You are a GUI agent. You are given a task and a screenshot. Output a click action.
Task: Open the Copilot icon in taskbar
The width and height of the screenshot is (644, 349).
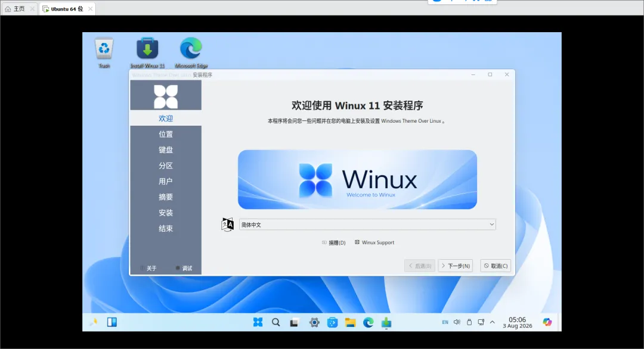[547, 322]
